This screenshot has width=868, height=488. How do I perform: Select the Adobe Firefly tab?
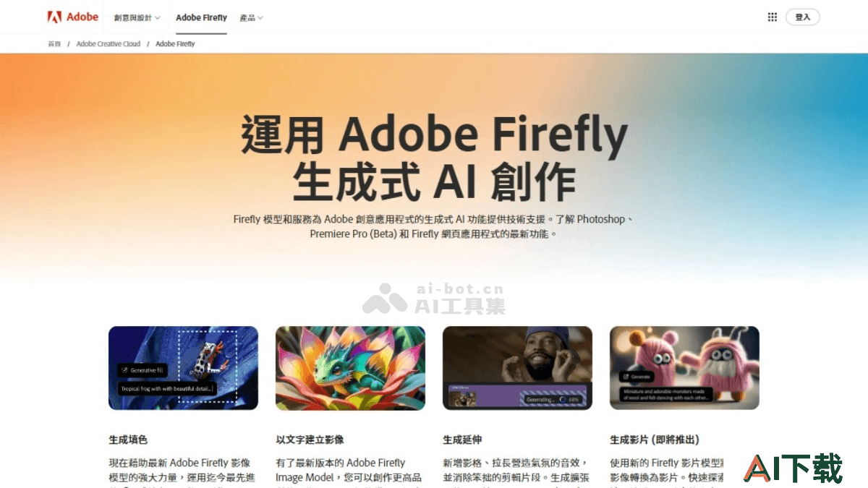[x=201, y=17]
